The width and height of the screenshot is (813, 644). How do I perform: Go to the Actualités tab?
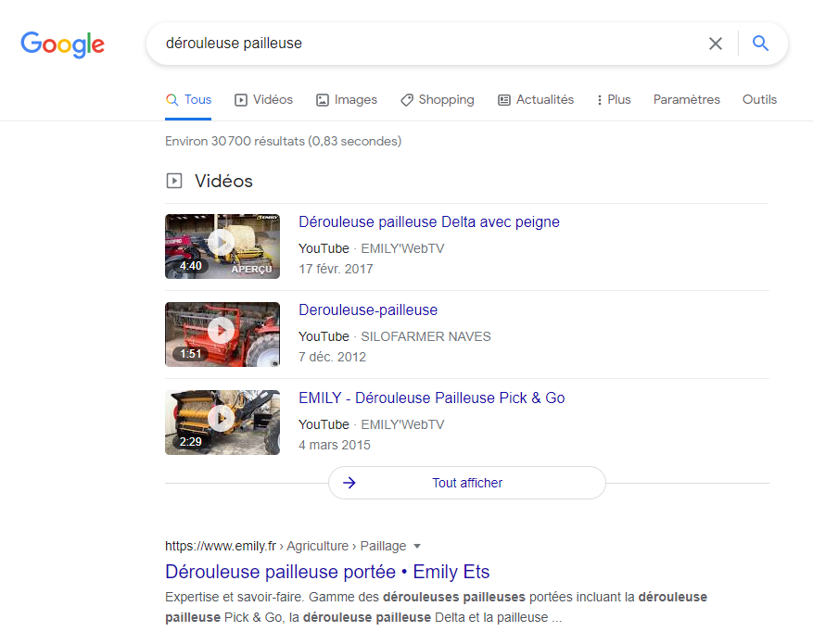[x=536, y=99]
